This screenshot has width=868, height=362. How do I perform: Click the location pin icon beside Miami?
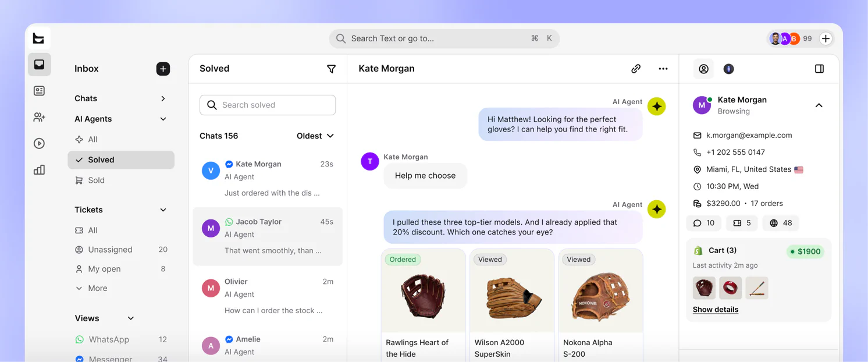click(697, 169)
